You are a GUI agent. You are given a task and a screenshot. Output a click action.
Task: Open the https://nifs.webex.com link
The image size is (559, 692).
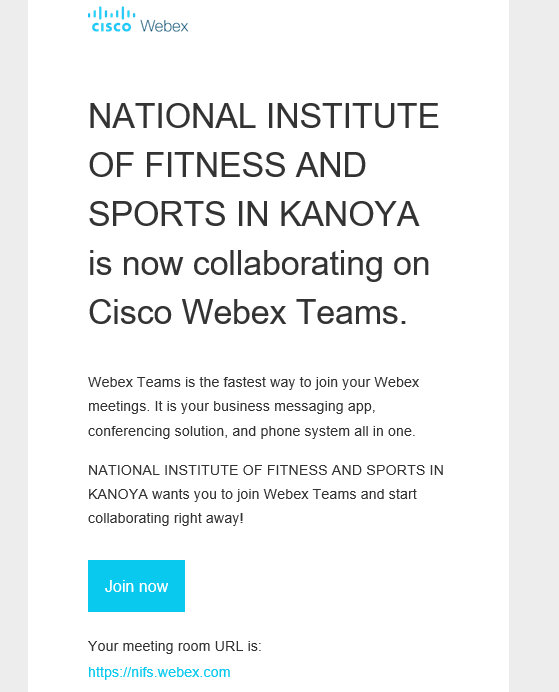(x=159, y=672)
